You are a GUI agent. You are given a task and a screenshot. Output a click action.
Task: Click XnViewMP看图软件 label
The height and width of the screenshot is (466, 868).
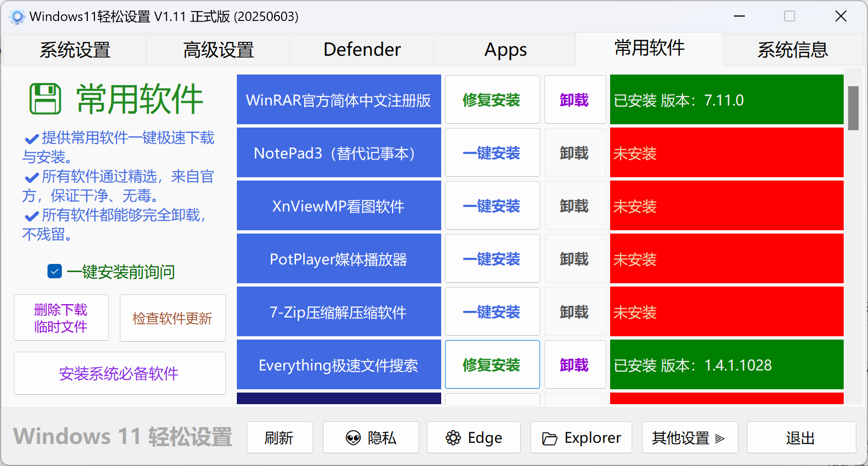[x=338, y=205]
